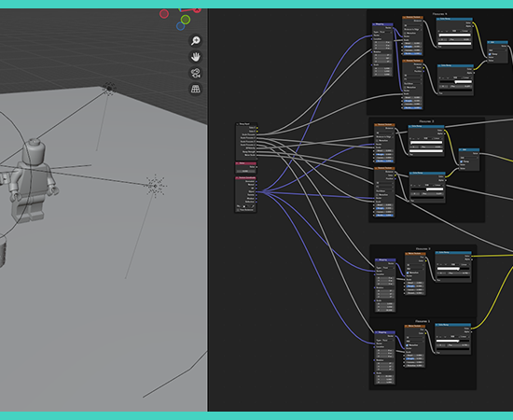The height and width of the screenshot is (420, 513).
Task: Click the Object field in Texture Coordinate node
Action: click(247, 206)
